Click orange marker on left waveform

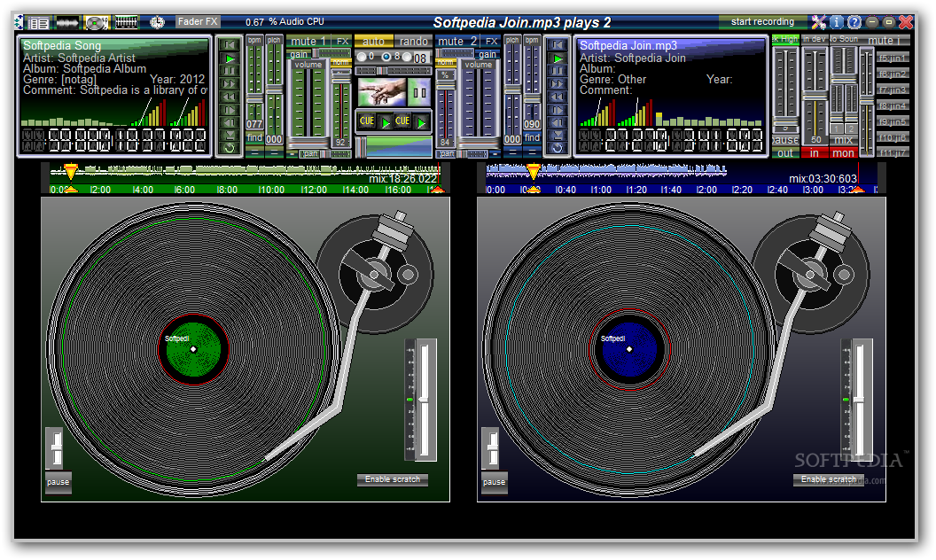[70, 173]
